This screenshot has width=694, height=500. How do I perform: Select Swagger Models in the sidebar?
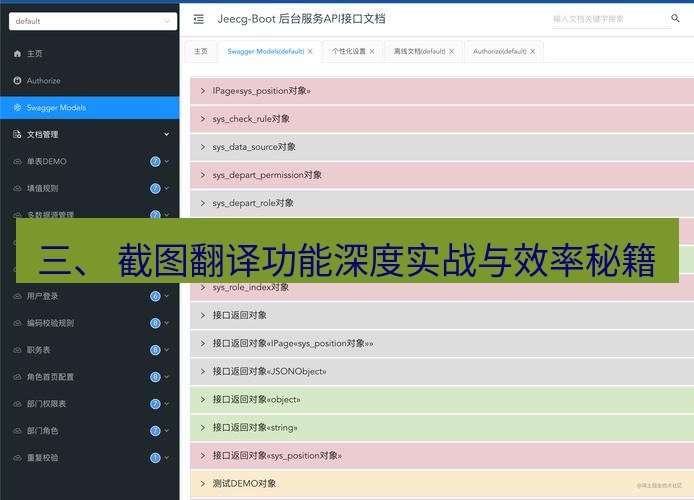click(89, 108)
